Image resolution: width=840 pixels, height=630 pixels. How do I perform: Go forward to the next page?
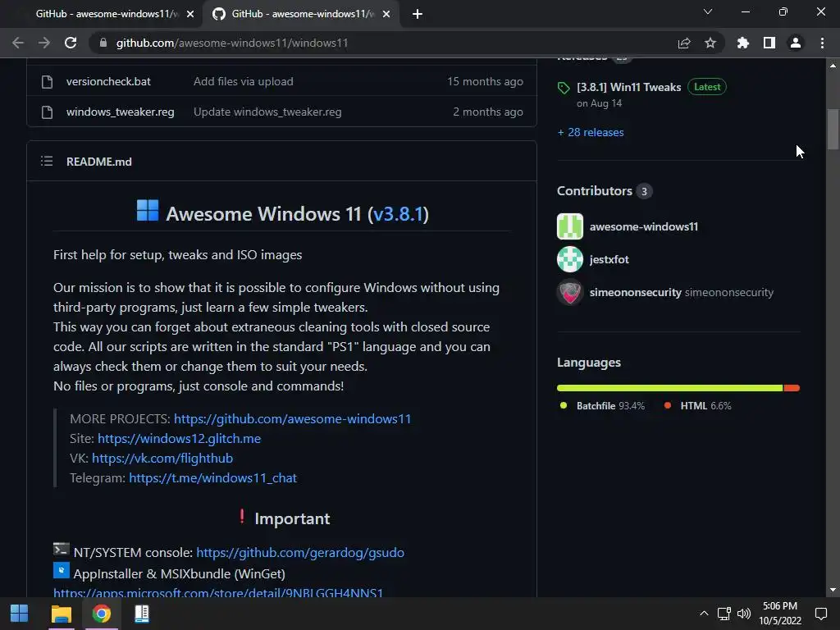click(x=44, y=43)
